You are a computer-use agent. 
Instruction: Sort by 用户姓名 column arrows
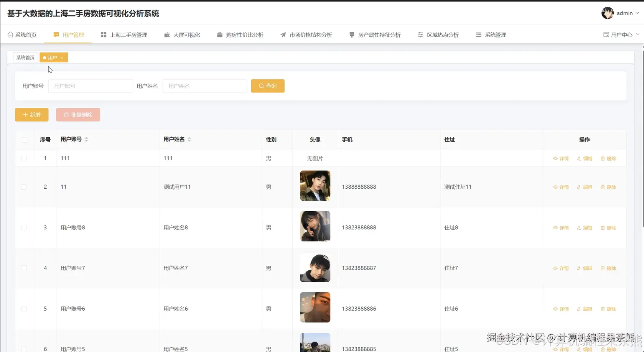click(189, 140)
